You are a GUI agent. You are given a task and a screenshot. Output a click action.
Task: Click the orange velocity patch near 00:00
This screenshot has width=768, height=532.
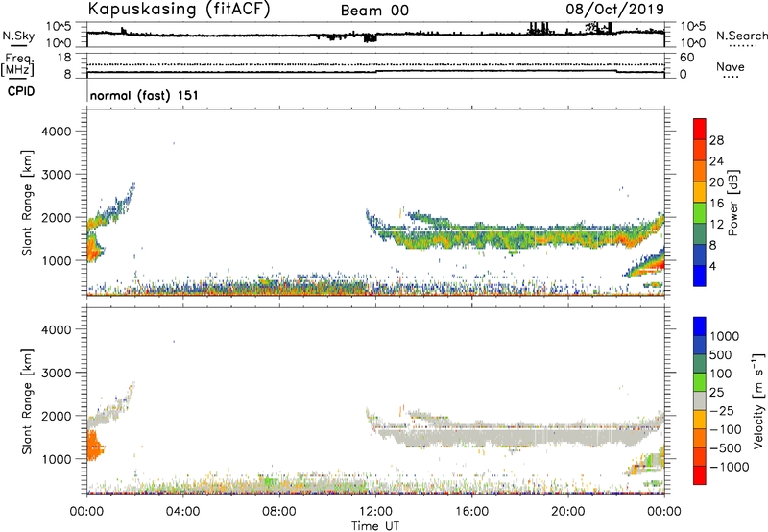click(94, 446)
